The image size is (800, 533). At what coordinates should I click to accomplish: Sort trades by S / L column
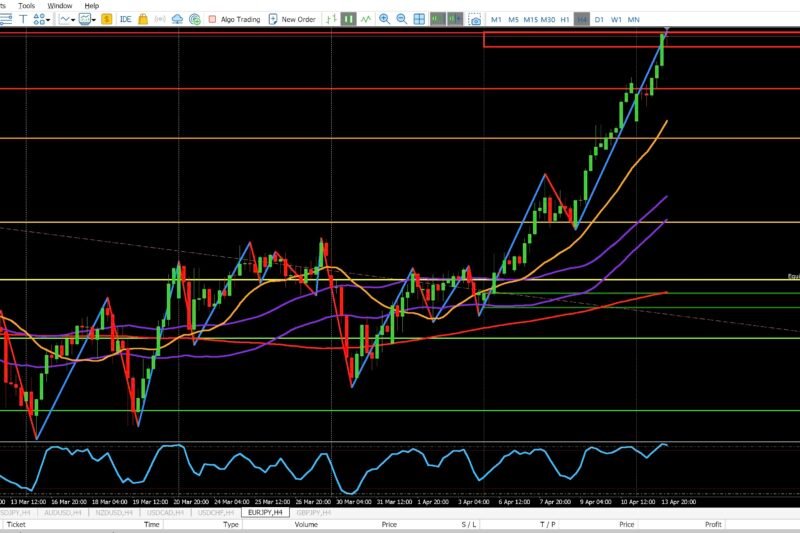click(469, 524)
